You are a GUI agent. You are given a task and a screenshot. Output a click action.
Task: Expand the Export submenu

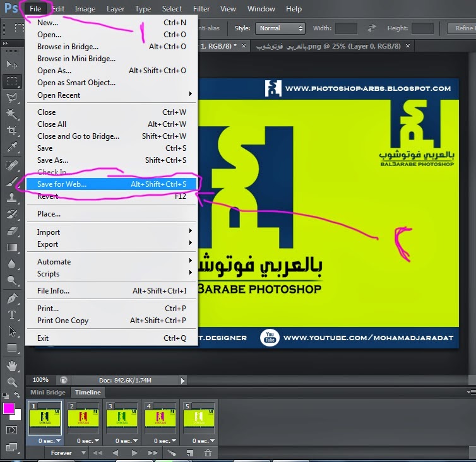111,244
